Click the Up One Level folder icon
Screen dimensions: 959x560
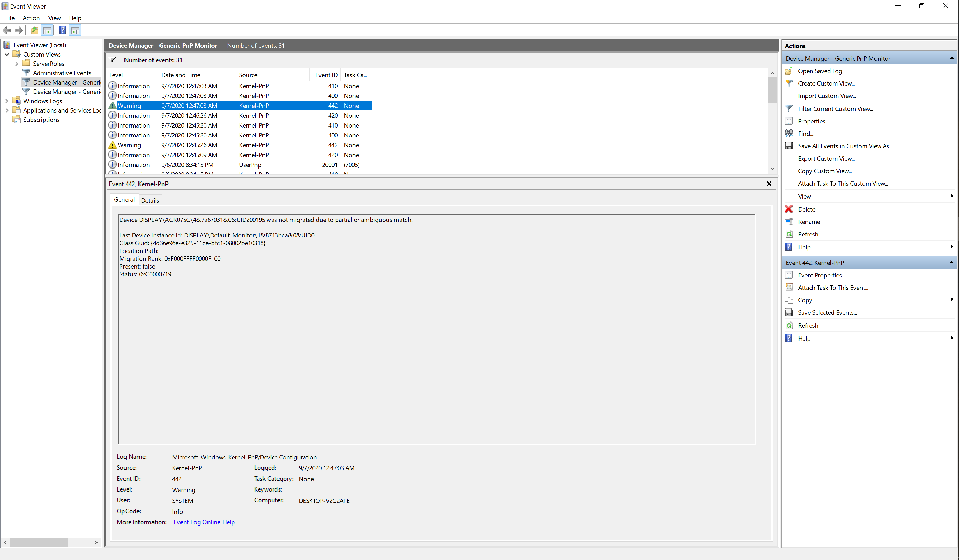coord(34,30)
